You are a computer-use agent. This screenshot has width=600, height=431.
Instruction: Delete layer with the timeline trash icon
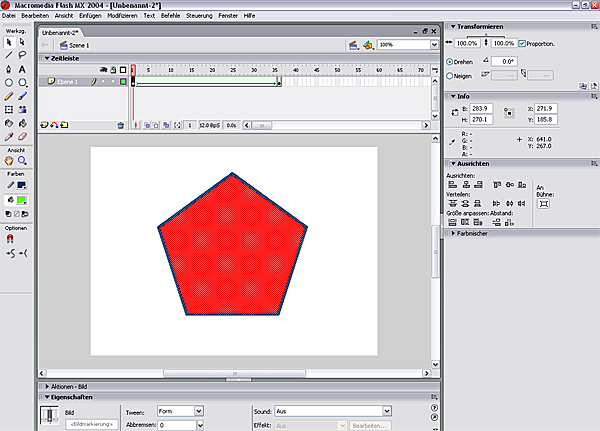[121, 125]
